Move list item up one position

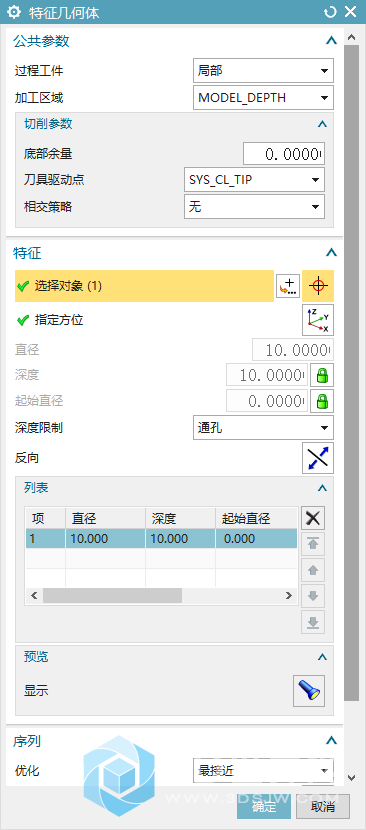[313, 570]
